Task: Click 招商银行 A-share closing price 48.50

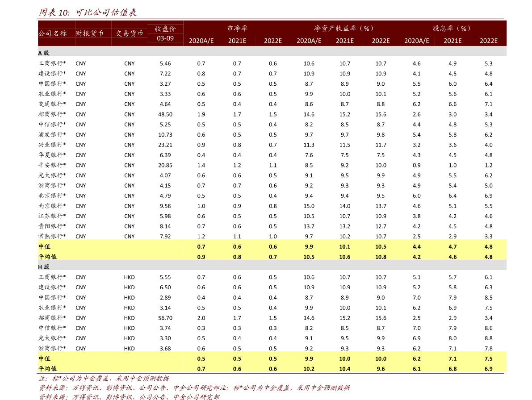Action: (x=165, y=114)
